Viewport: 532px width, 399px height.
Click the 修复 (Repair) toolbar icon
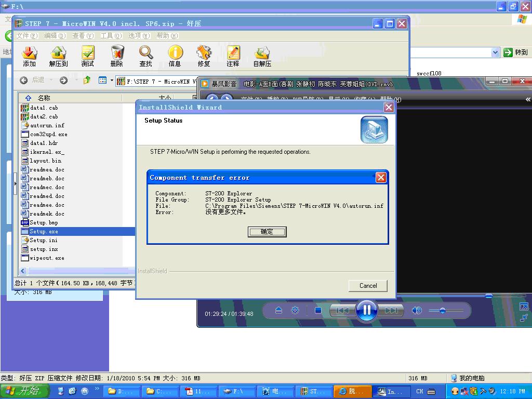tap(204, 56)
